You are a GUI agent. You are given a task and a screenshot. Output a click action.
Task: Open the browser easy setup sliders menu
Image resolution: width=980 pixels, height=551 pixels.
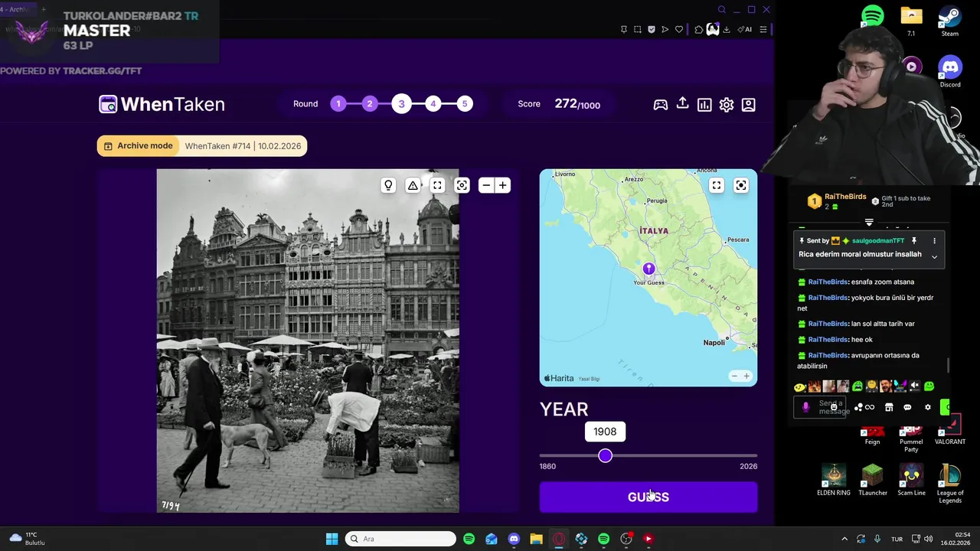click(x=763, y=30)
